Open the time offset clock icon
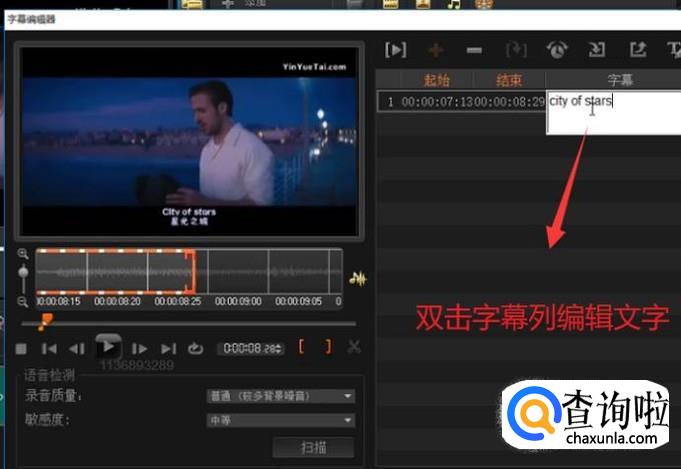 [x=557, y=50]
